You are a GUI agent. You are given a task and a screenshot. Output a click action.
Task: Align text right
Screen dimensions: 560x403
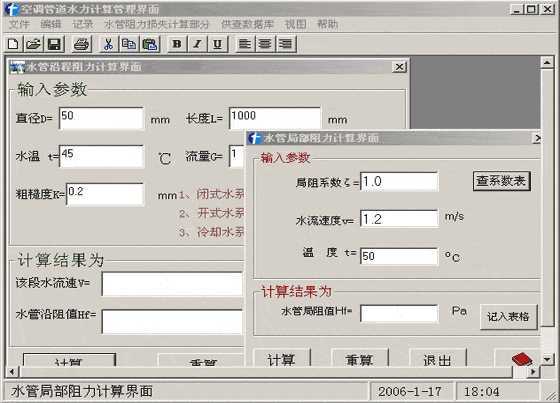285,44
